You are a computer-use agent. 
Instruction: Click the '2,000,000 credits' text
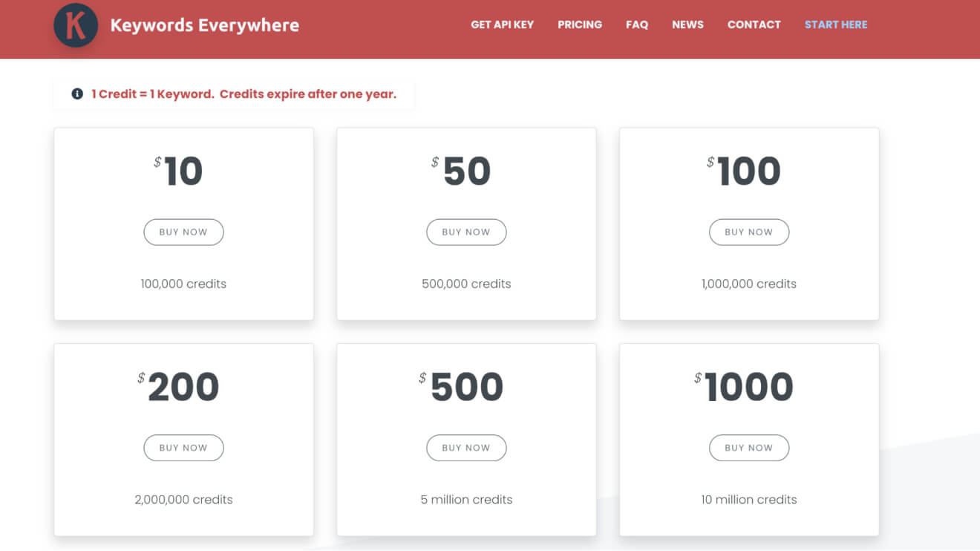[183, 500]
